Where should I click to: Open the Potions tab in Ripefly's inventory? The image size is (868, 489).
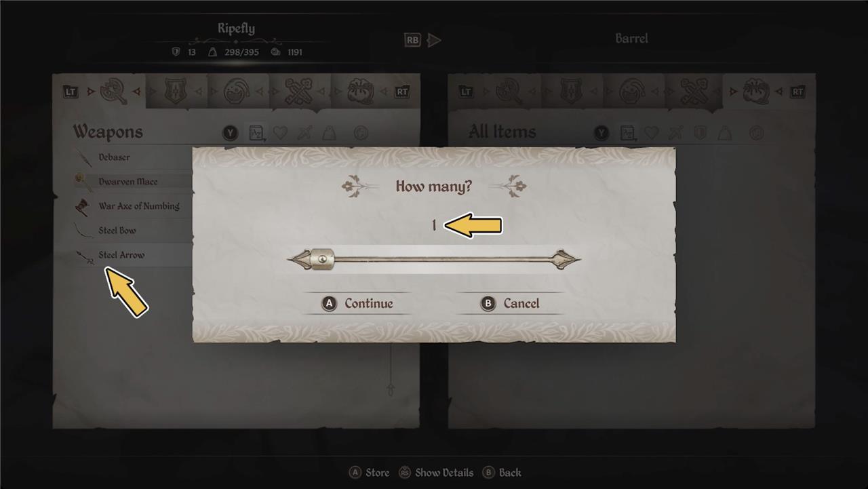(238, 92)
